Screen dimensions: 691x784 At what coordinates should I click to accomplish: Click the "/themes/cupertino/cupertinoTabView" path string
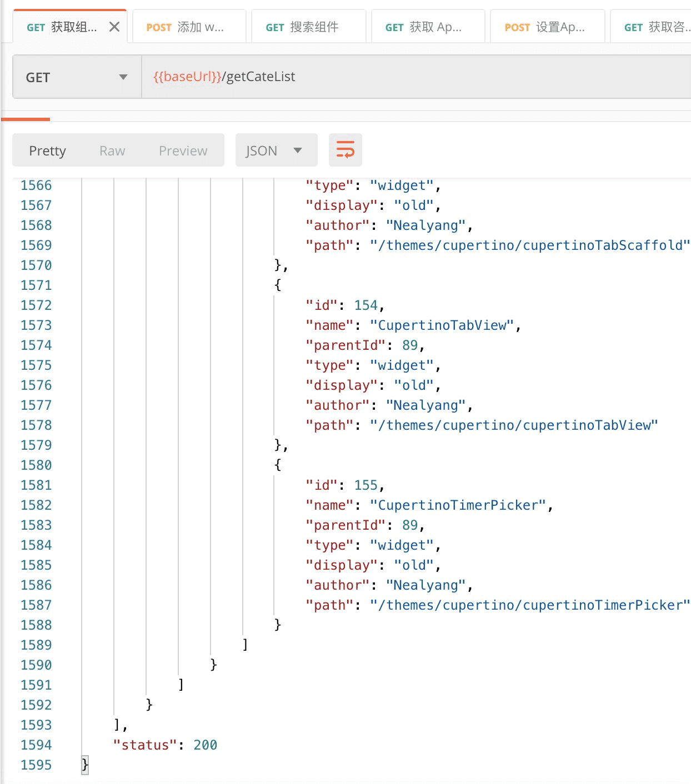514,425
